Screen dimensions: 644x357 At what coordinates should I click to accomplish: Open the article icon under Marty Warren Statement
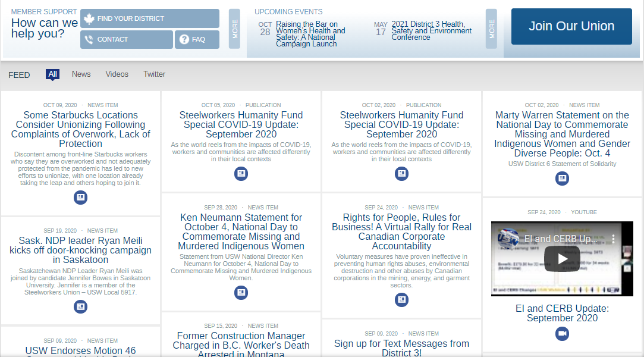[563, 178]
